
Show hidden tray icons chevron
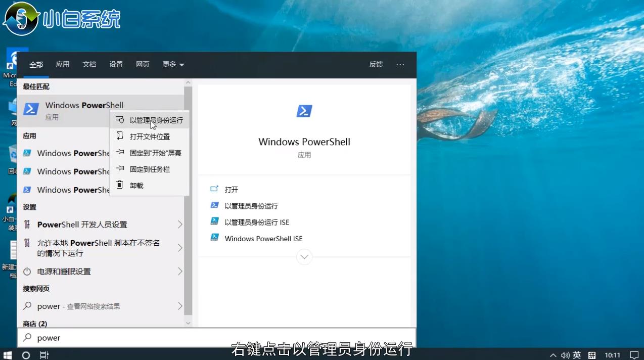(553, 355)
